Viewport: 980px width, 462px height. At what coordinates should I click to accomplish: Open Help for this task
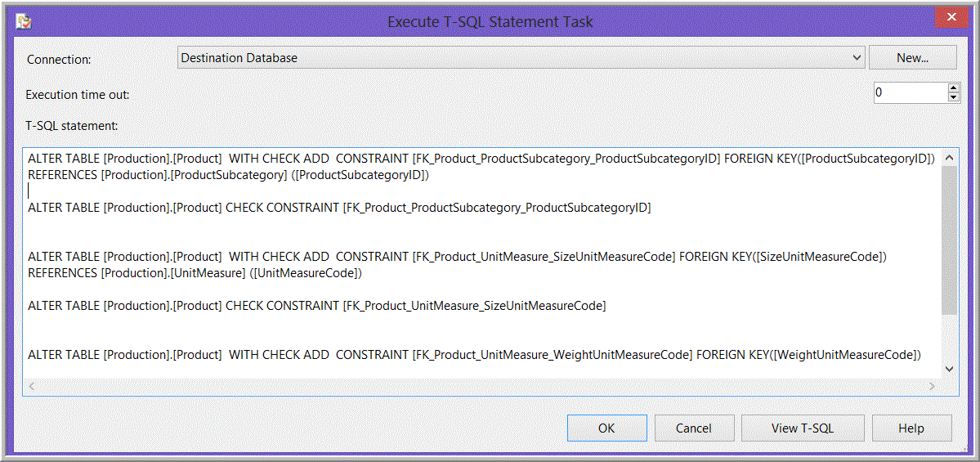911,428
